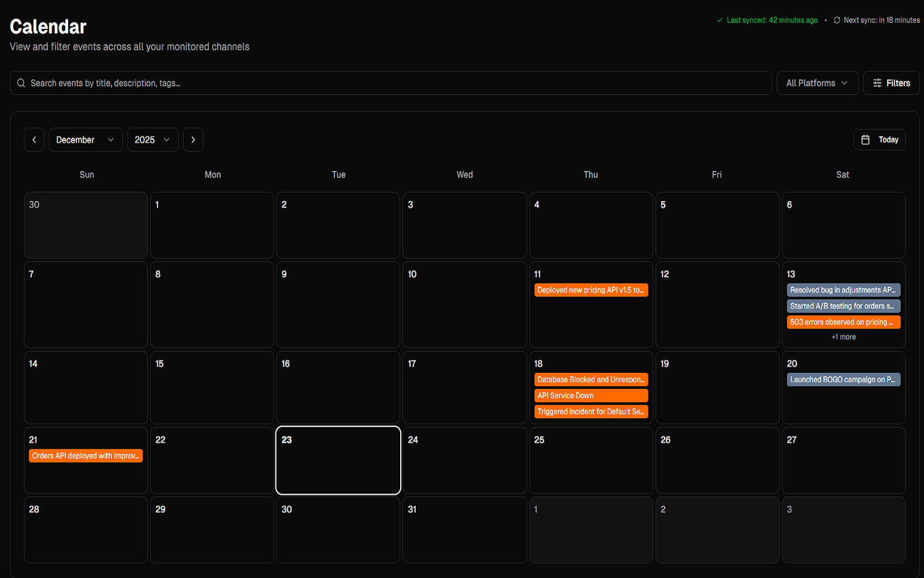Viewport: 924px width, 578px height.
Task: Expand the All Platforms filter dropdown
Action: click(x=816, y=83)
